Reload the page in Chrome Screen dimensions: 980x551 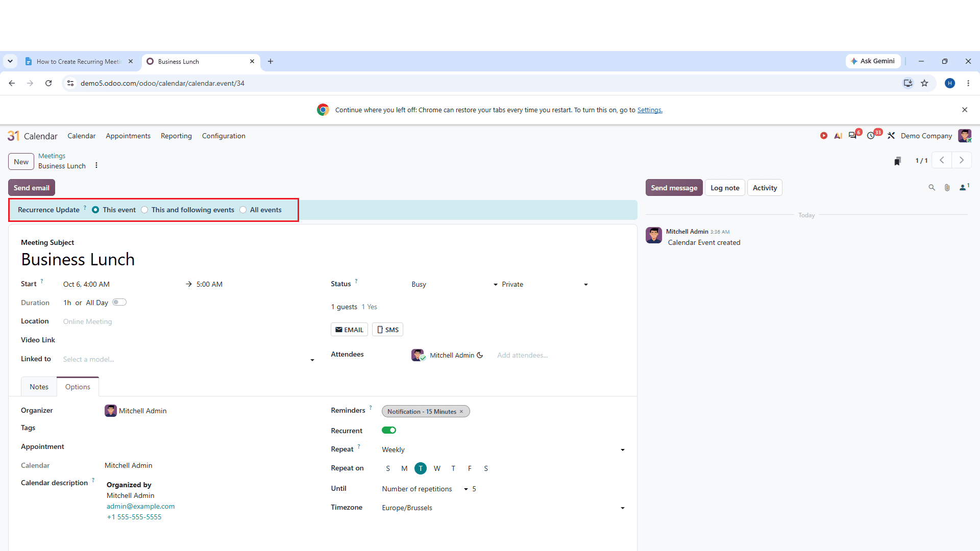(x=48, y=83)
